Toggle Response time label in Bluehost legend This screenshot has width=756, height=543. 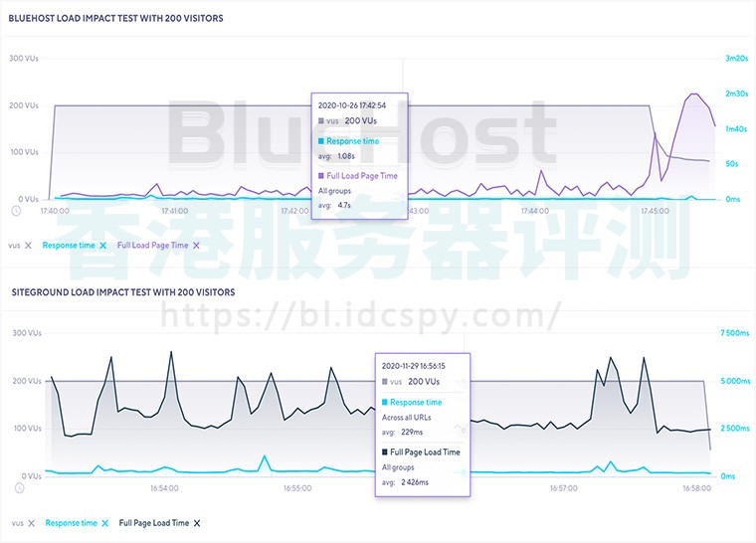tap(69, 245)
